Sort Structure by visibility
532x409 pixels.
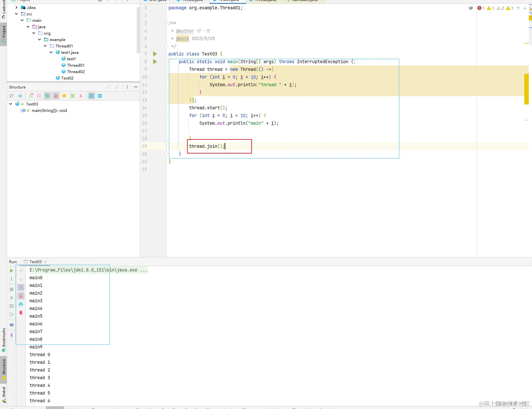(x=12, y=96)
